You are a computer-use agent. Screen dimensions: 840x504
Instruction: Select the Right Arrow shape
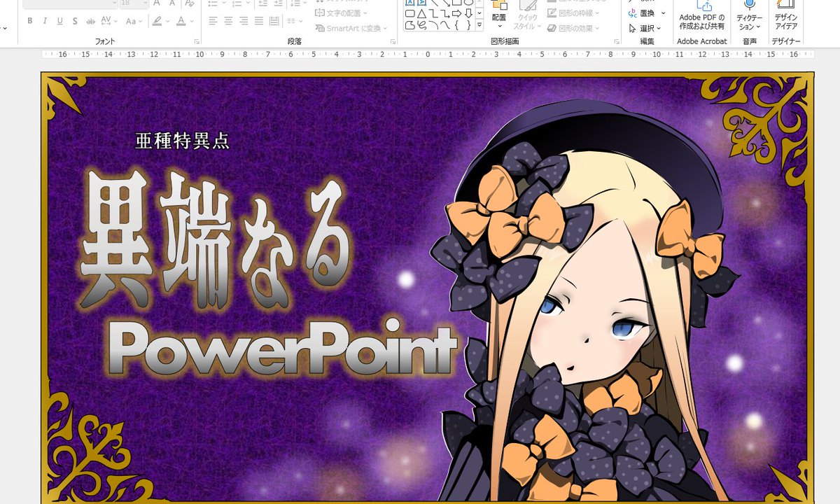pos(456,13)
